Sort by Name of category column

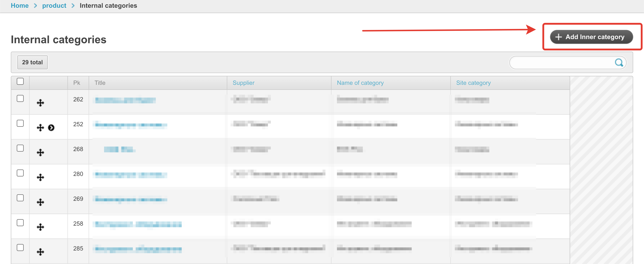360,83
